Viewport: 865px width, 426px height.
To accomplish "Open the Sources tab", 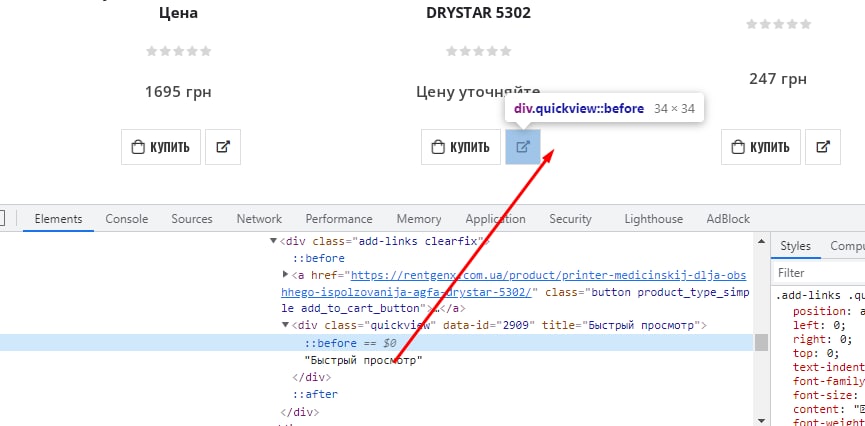I will coord(191,219).
